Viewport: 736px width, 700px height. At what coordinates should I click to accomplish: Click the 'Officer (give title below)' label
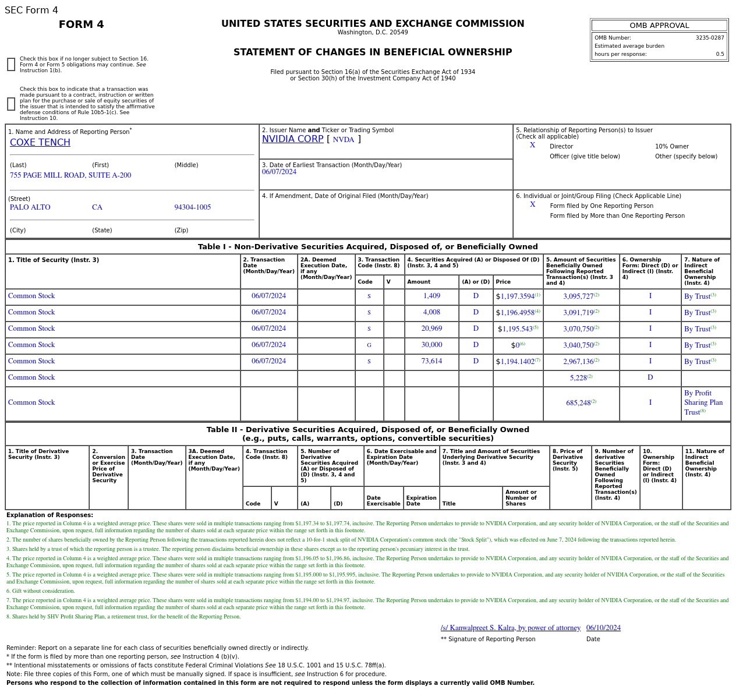tap(585, 157)
